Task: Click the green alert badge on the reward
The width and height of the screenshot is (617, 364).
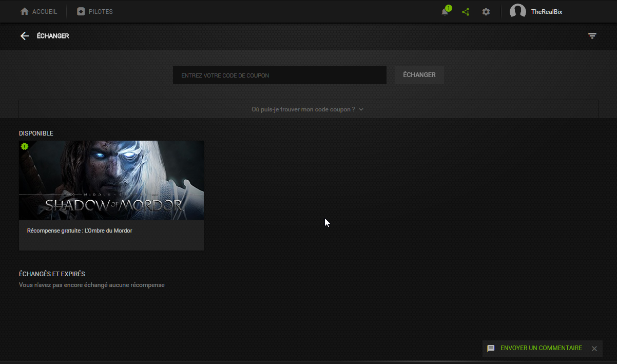Action: click(25, 146)
